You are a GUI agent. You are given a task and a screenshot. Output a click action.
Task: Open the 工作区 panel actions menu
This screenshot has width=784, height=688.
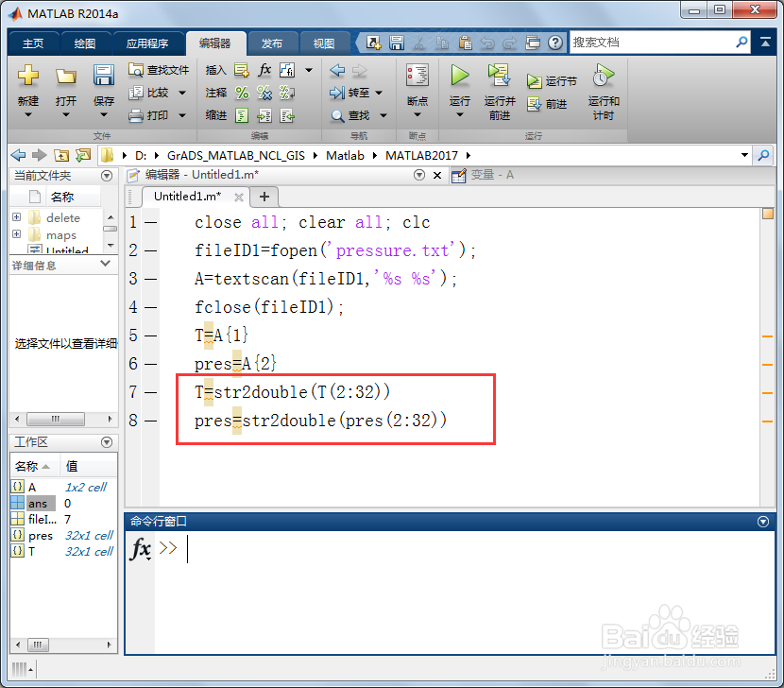coord(107,442)
